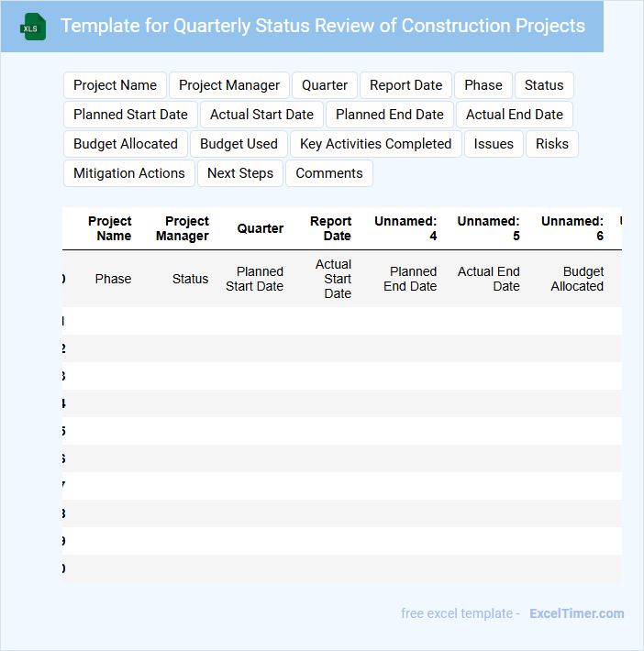Click the Issues tag button
The height and width of the screenshot is (651, 644).
pyautogui.click(x=494, y=144)
